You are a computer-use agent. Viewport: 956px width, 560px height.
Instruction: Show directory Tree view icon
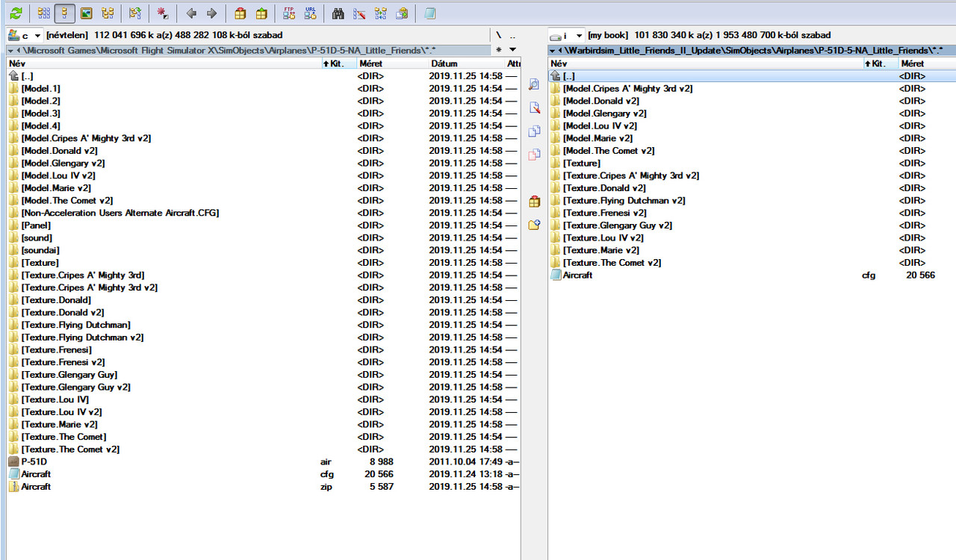tap(108, 13)
